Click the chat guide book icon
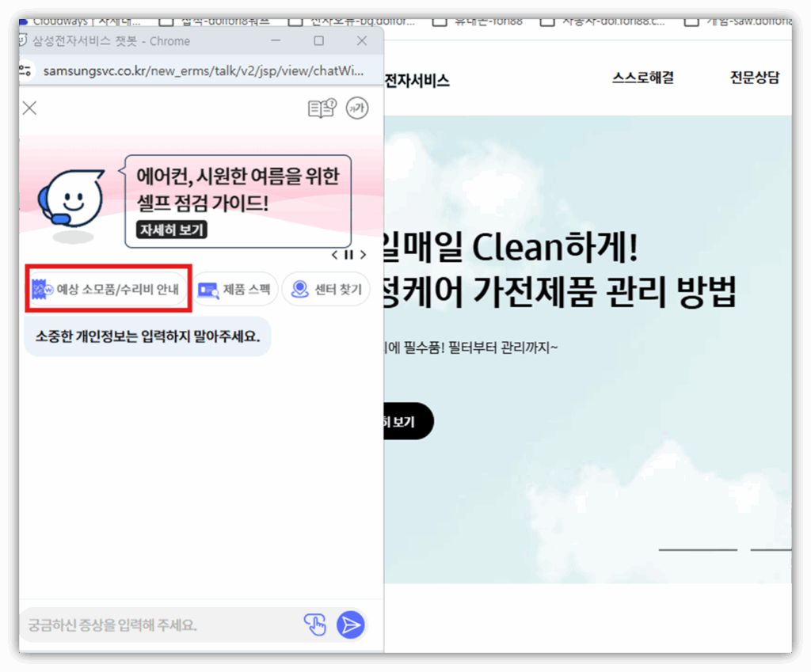The width and height of the screenshot is (811, 672). coord(322,108)
